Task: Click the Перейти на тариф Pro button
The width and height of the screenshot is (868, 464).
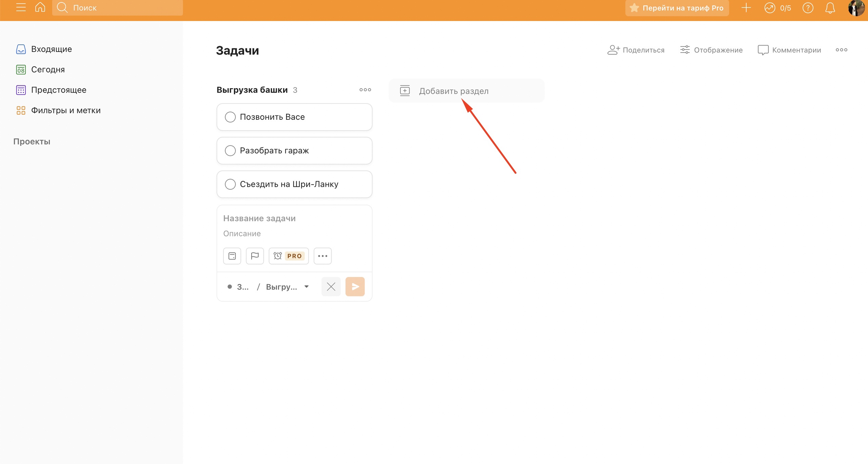Action: pyautogui.click(x=677, y=8)
